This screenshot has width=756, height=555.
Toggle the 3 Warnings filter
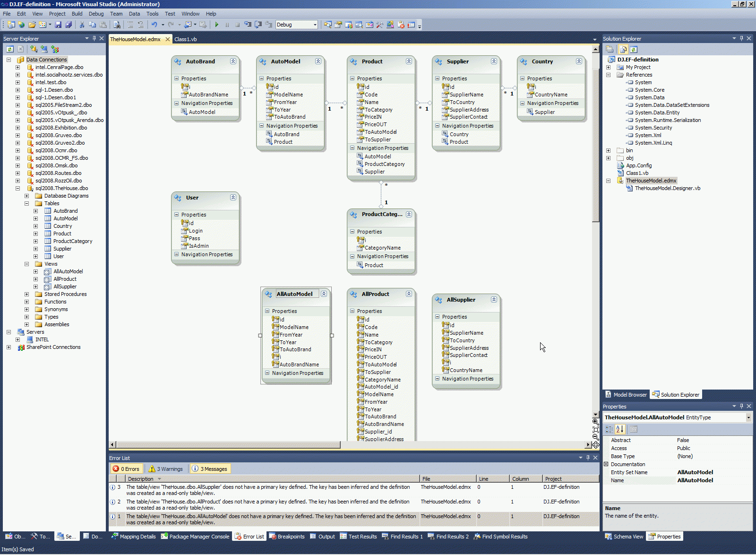(166, 469)
